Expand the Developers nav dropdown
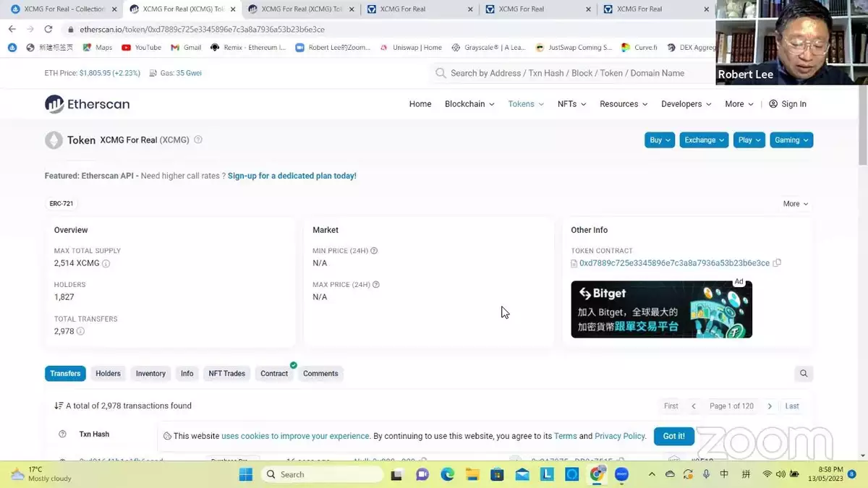The image size is (868, 488). [x=686, y=104]
